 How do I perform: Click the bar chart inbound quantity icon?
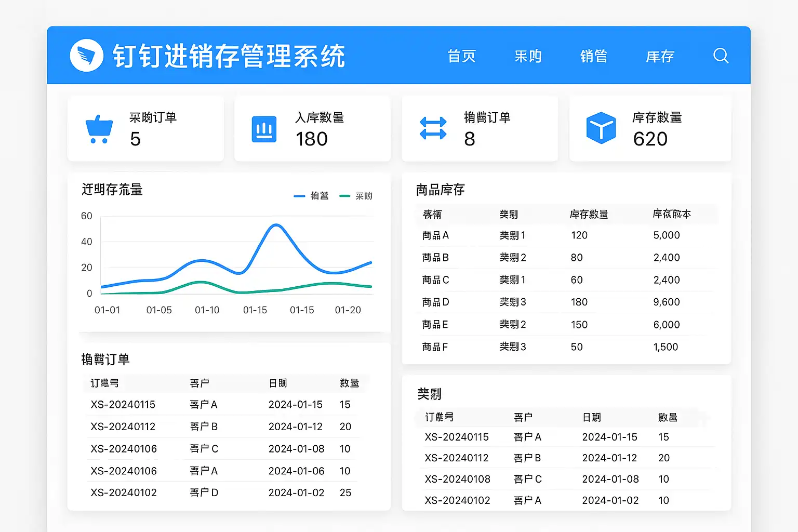coord(264,129)
